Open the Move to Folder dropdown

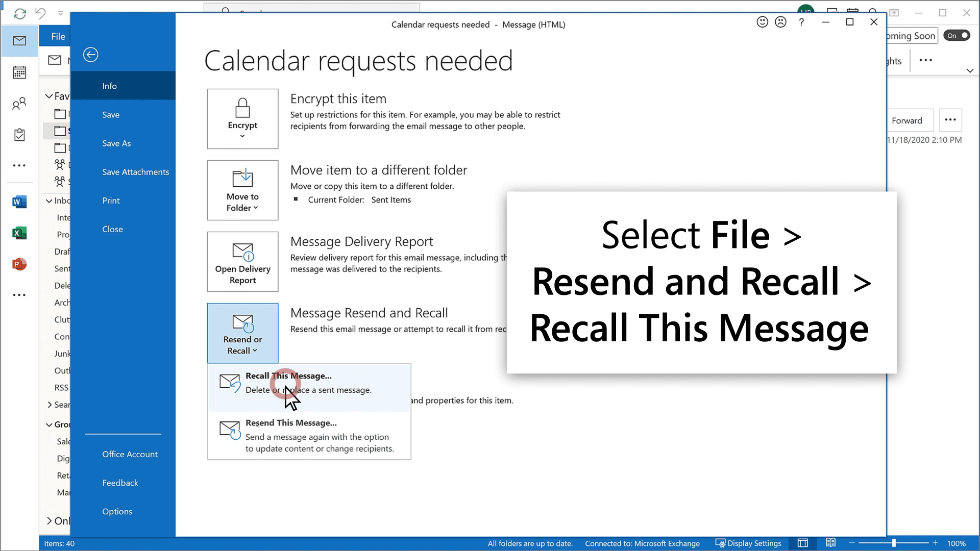[x=242, y=190]
